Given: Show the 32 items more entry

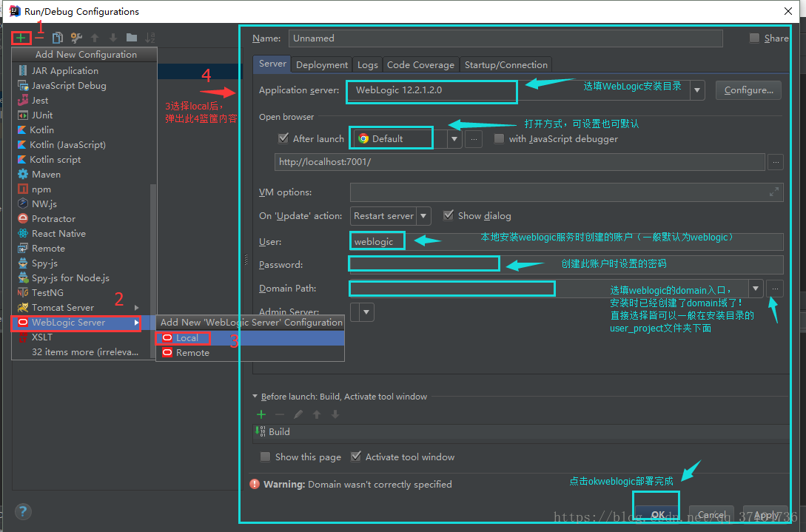Looking at the screenshot, I should click(x=84, y=352).
